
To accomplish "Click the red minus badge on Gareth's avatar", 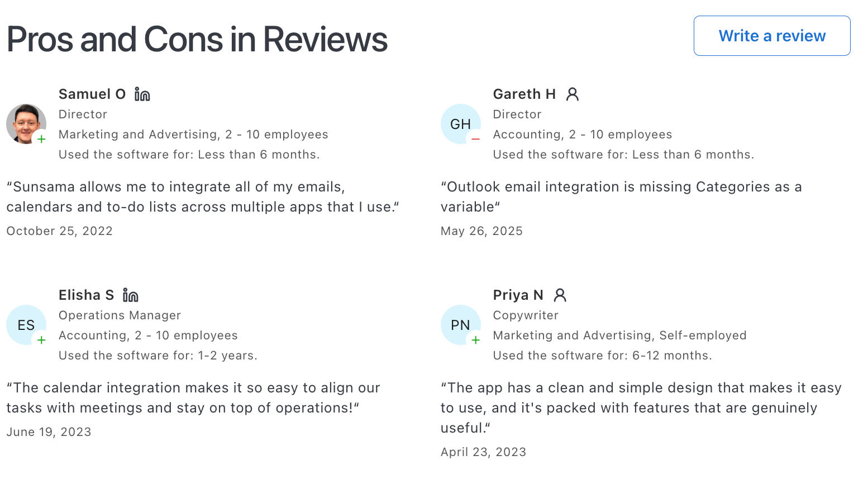I will [x=476, y=139].
